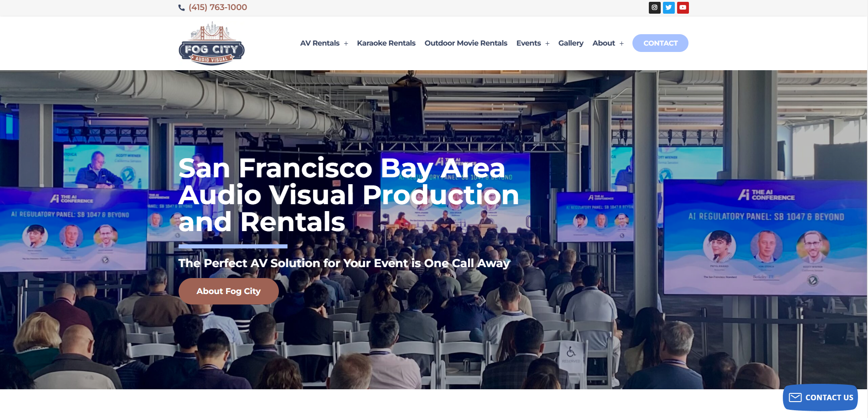Image resolution: width=868 pixels, height=418 pixels.
Task: Click the About Fog City button
Action: click(x=229, y=291)
